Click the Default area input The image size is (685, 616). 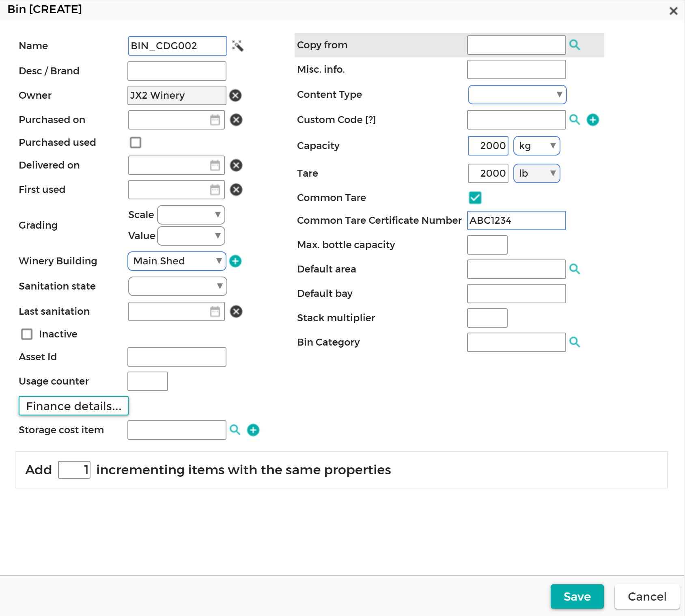point(517,269)
